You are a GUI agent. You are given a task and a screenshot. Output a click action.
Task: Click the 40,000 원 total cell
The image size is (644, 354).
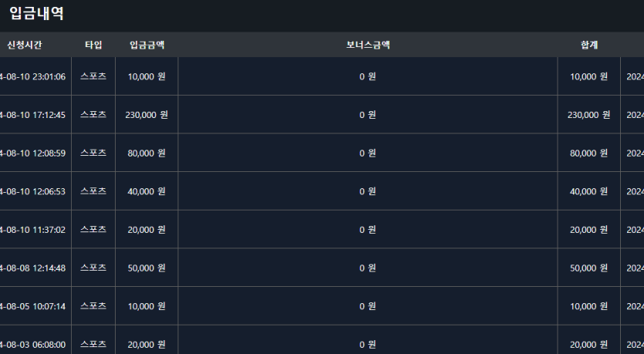[x=589, y=191]
